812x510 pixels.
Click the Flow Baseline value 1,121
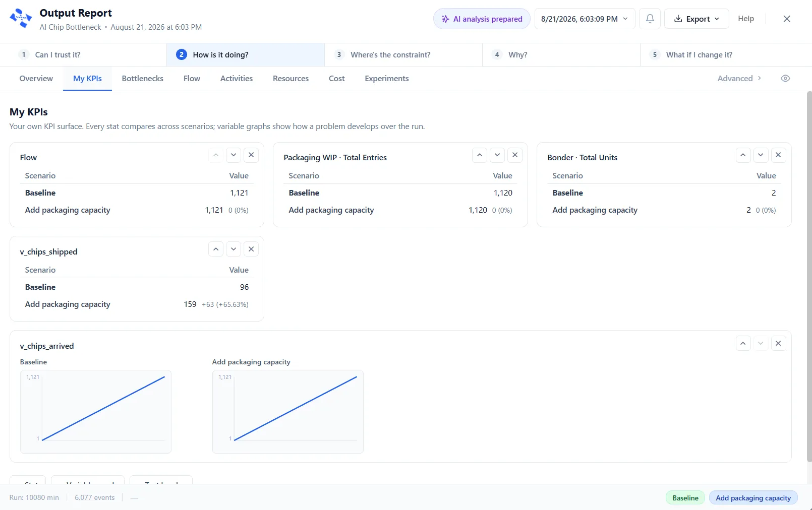tap(239, 193)
